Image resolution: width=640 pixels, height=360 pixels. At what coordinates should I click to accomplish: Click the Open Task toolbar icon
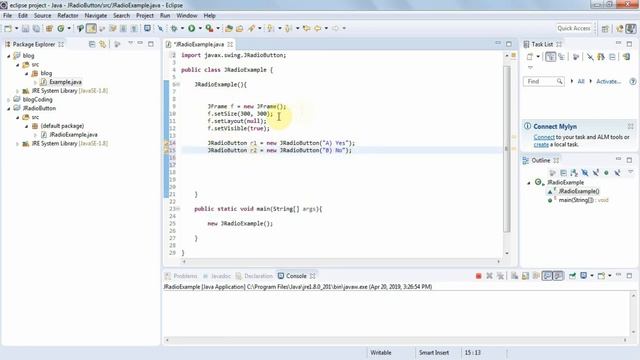(240, 28)
